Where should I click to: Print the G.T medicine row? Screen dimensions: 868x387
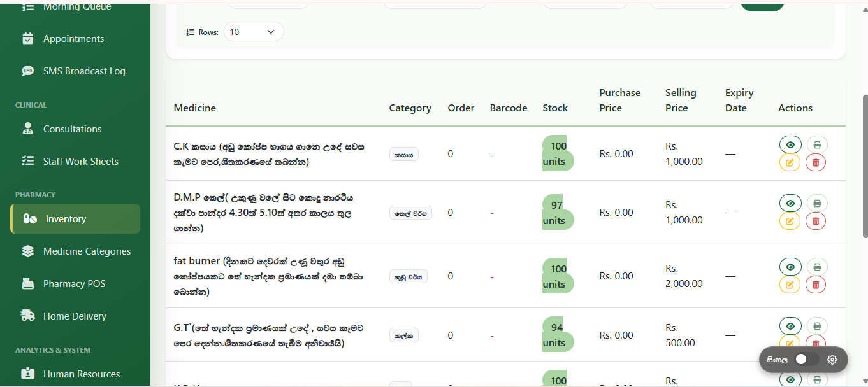[x=817, y=326]
